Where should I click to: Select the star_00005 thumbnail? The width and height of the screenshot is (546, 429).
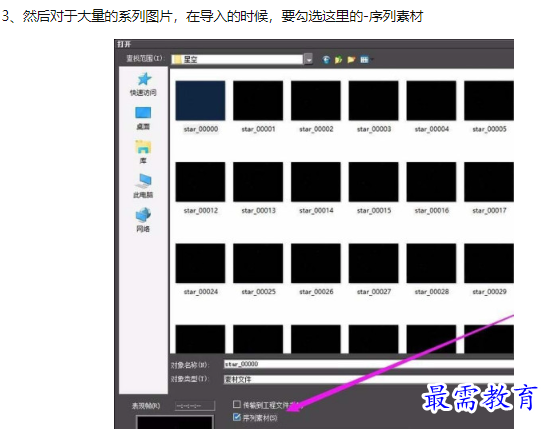[489, 100]
